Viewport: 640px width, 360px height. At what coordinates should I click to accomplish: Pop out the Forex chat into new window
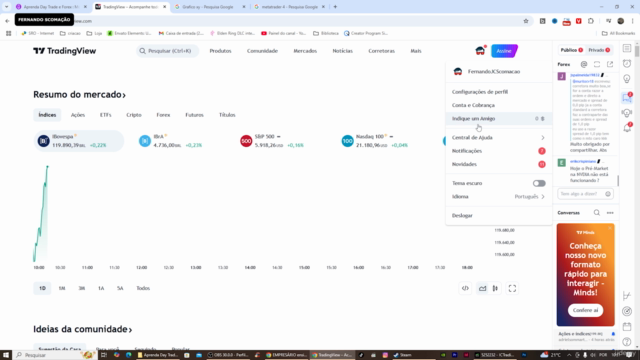click(610, 64)
